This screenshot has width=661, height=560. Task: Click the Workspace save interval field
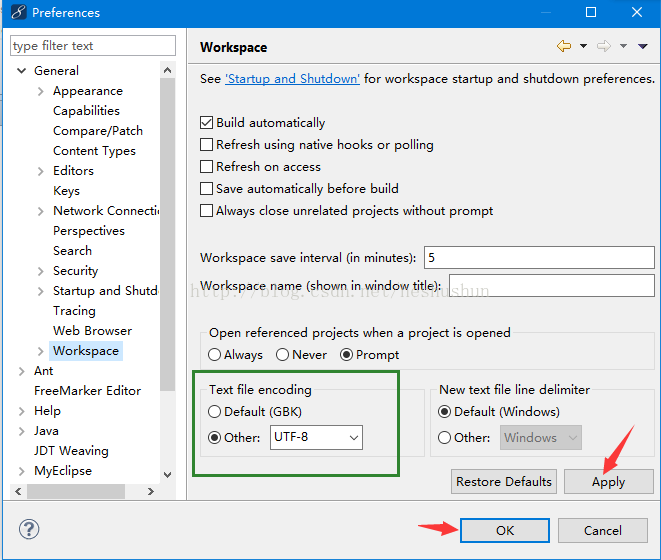click(539, 257)
